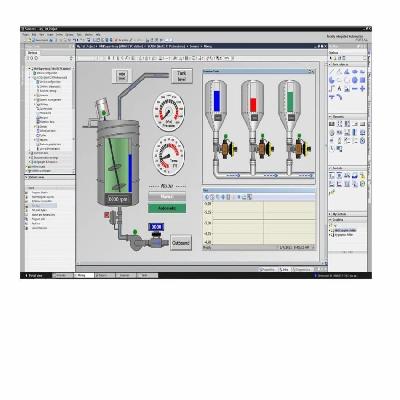Select the first icon in Elements palette
This screenshot has height=400, width=400.
pos(332,124)
